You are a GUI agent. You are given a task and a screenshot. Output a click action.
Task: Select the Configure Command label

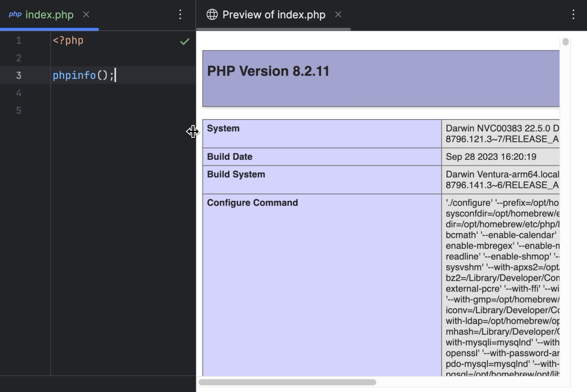(252, 203)
